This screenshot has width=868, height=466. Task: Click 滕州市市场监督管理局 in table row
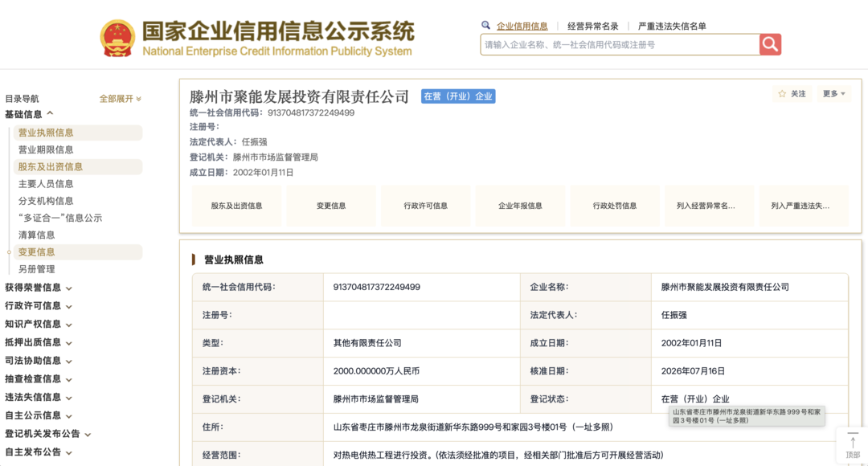[x=376, y=399]
